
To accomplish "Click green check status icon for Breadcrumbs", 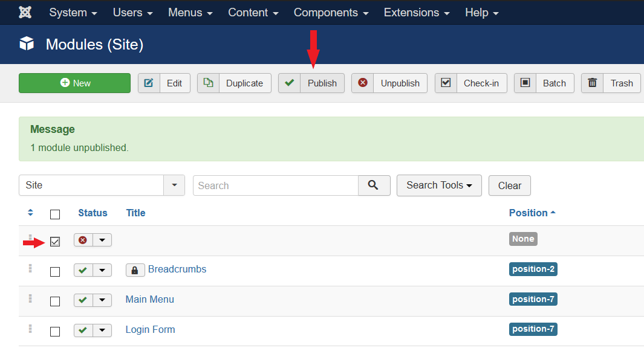I will point(83,270).
